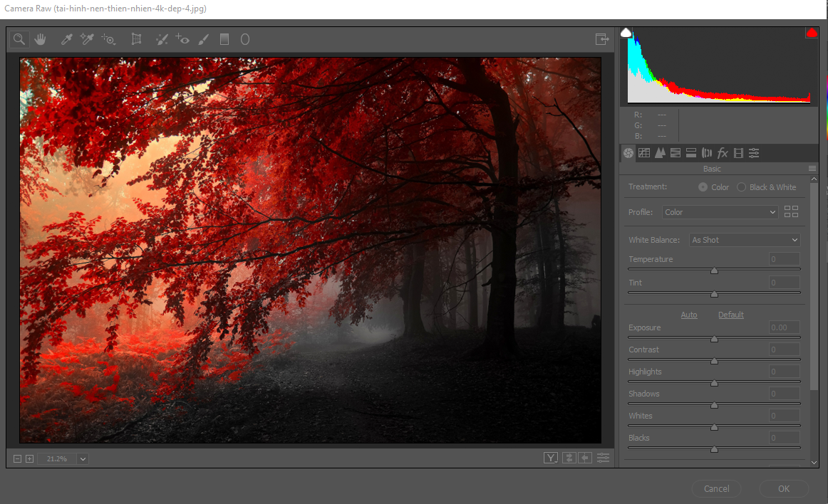Viewport: 828px width, 504px height.
Task: Click the Auto adjustment link
Action: click(x=689, y=315)
